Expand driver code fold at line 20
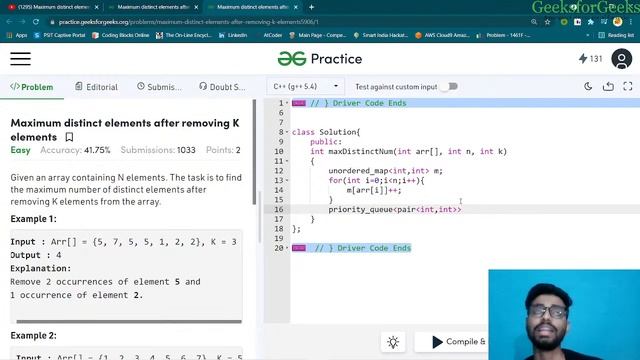 click(287, 248)
